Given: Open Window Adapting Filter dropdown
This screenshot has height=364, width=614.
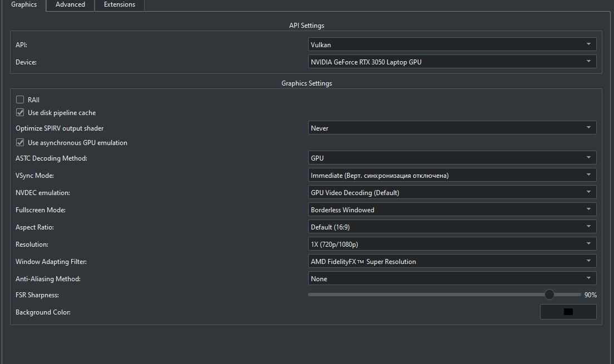Looking at the screenshot, I should pos(452,261).
